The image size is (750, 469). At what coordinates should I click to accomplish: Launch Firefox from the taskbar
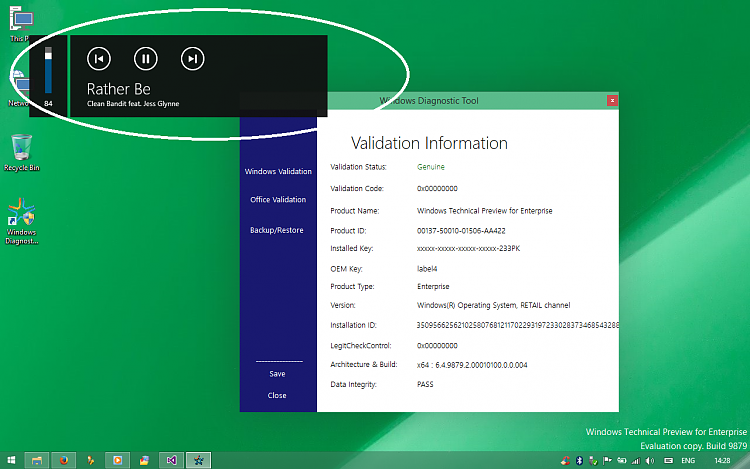click(64, 460)
